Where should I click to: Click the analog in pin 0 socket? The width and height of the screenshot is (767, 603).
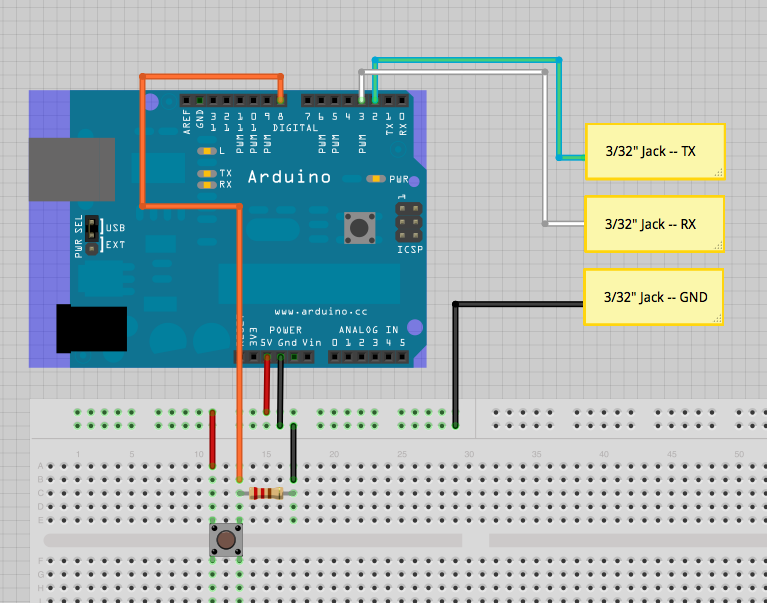coord(335,357)
